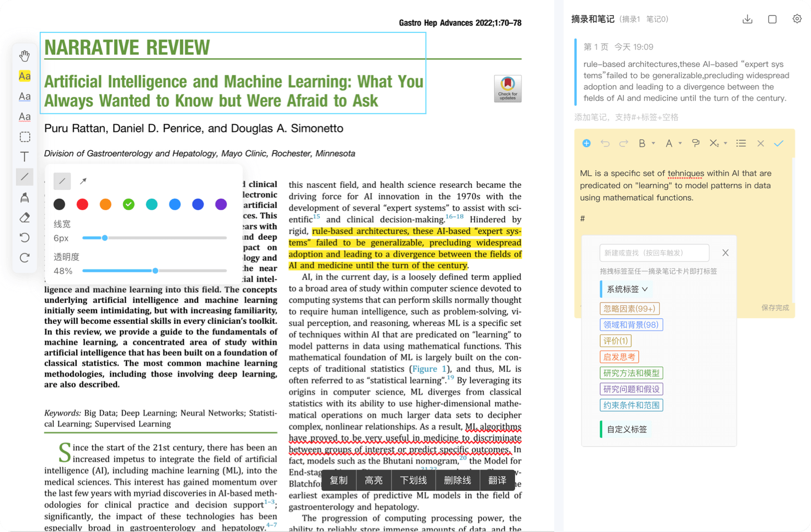Viewport: 811px width, 532px height.
Task: Choose the straight line style
Action: pyautogui.click(x=62, y=181)
